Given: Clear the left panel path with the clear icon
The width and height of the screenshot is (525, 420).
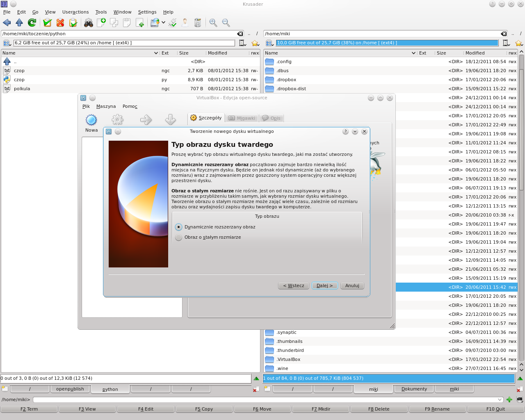Looking at the screenshot, I should point(240,34).
